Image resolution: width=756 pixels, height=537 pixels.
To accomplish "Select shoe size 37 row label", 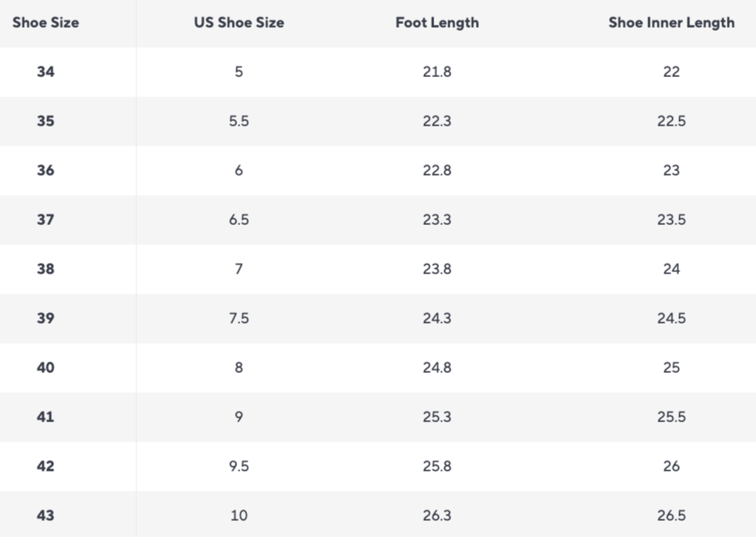I will (45, 220).
